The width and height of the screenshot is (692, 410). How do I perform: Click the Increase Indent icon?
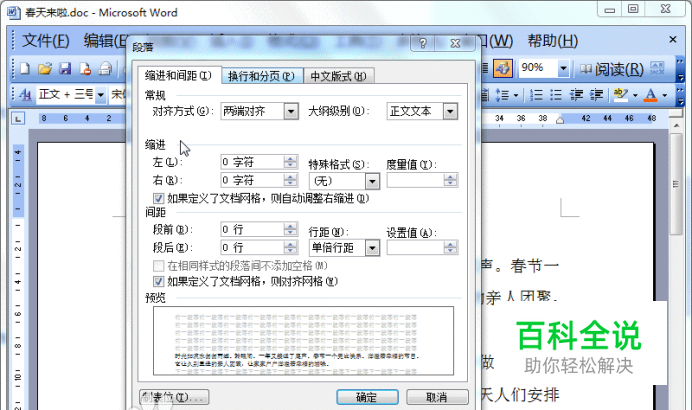pos(596,95)
